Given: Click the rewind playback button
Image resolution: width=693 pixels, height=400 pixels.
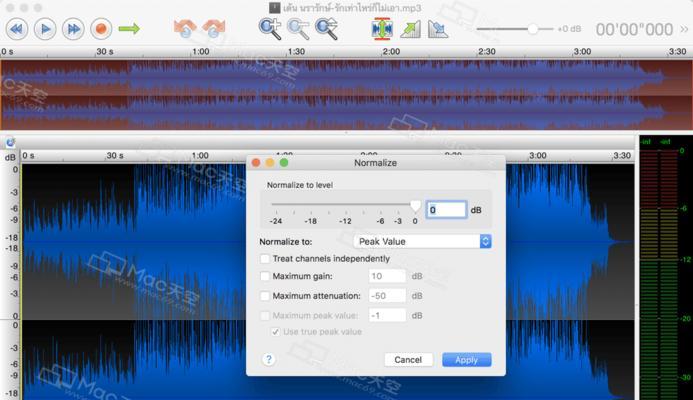Looking at the screenshot, I should pos(17,29).
